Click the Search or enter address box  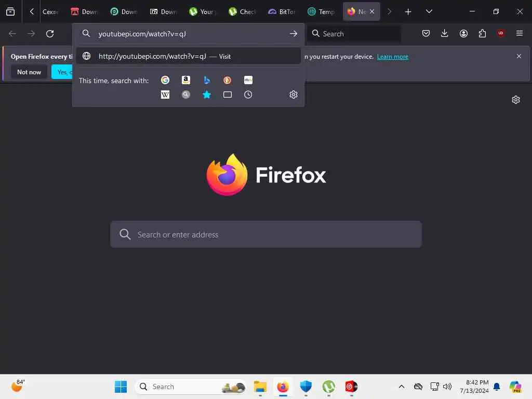[265, 234]
